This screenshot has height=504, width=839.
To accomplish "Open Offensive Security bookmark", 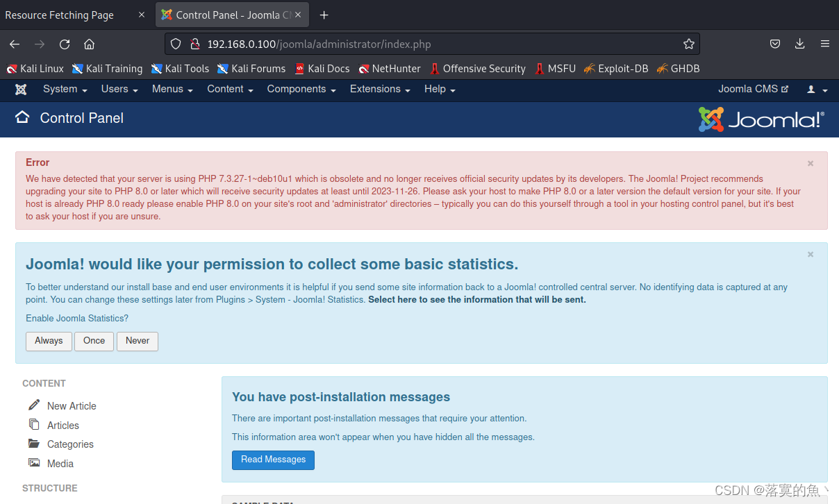I will pyautogui.click(x=478, y=69).
